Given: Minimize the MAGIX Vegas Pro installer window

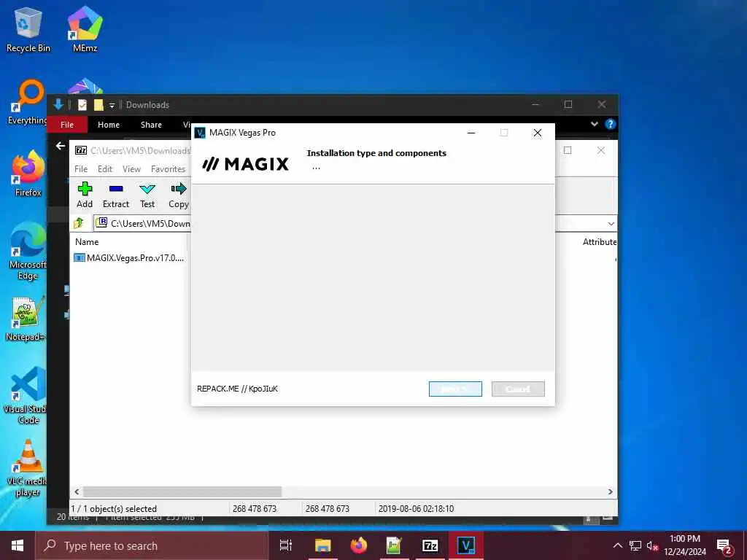Looking at the screenshot, I should 471,133.
